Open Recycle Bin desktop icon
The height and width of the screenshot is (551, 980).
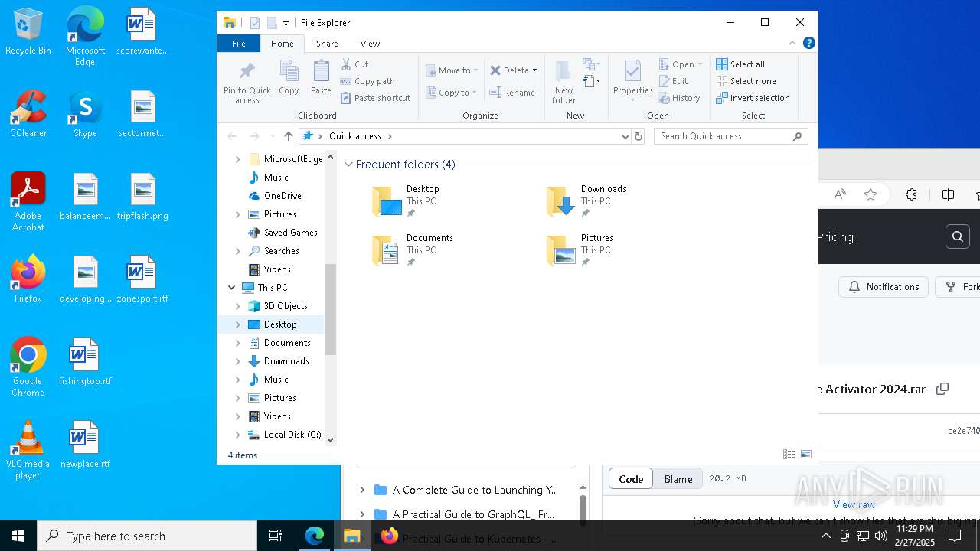[28, 32]
